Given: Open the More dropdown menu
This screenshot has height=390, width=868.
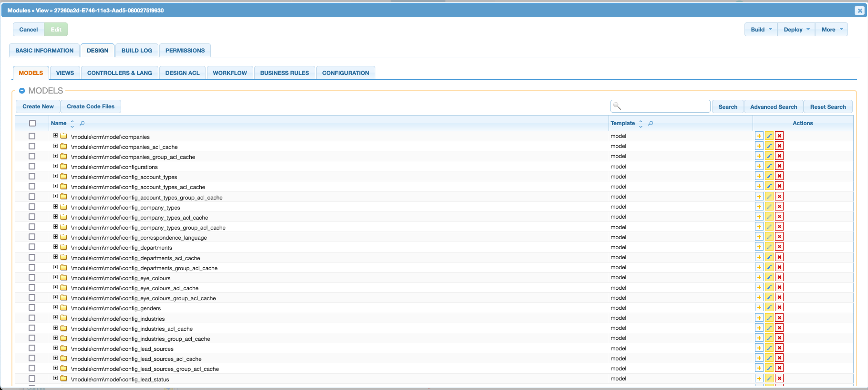Looking at the screenshot, I should click(832, 30).
